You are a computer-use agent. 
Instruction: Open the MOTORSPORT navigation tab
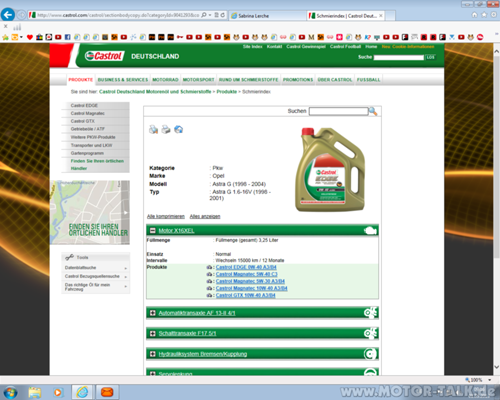tap(198, 80)
